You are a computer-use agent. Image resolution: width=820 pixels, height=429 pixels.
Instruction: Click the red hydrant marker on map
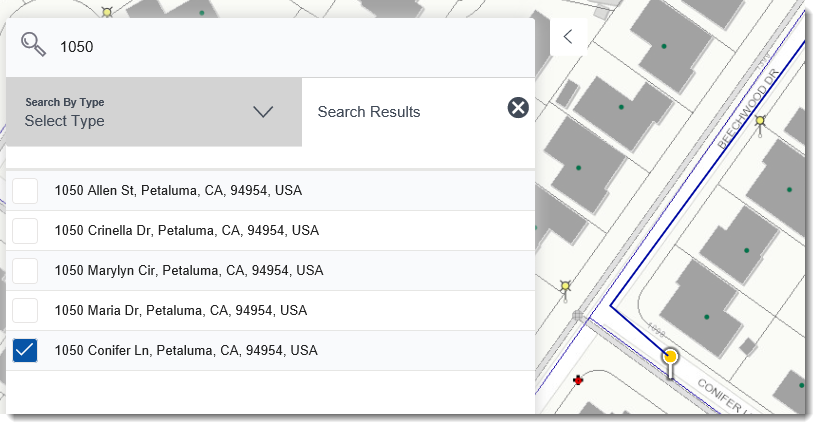pyautogui.click(x=578, y=380)
